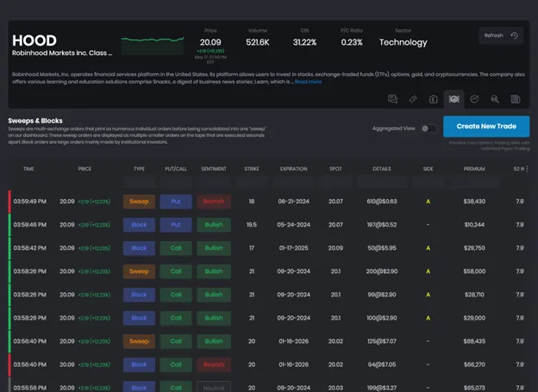This screenshot has height=392, width=538.
Task: Click Call badge in 03:58:42 PM row
Action: pos(176,248)
